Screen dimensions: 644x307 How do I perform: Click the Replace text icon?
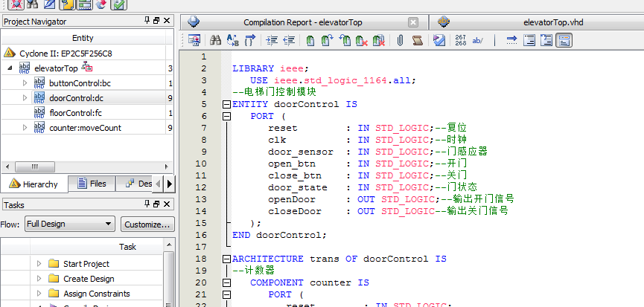click(232, 40)
